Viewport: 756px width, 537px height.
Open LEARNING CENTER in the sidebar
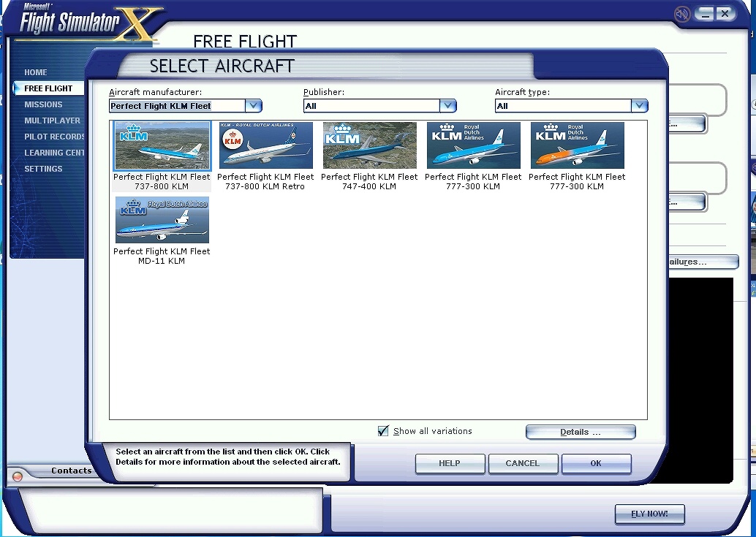click(x=54, y=153)
